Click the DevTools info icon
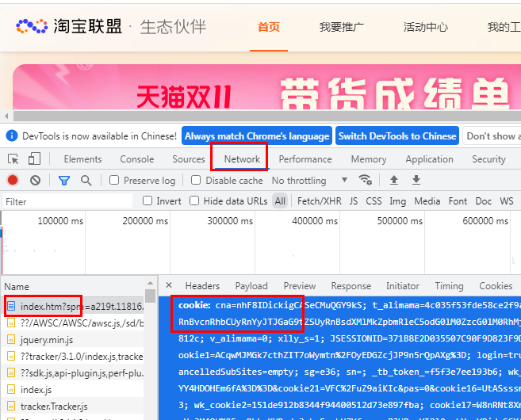 (12, 136)
